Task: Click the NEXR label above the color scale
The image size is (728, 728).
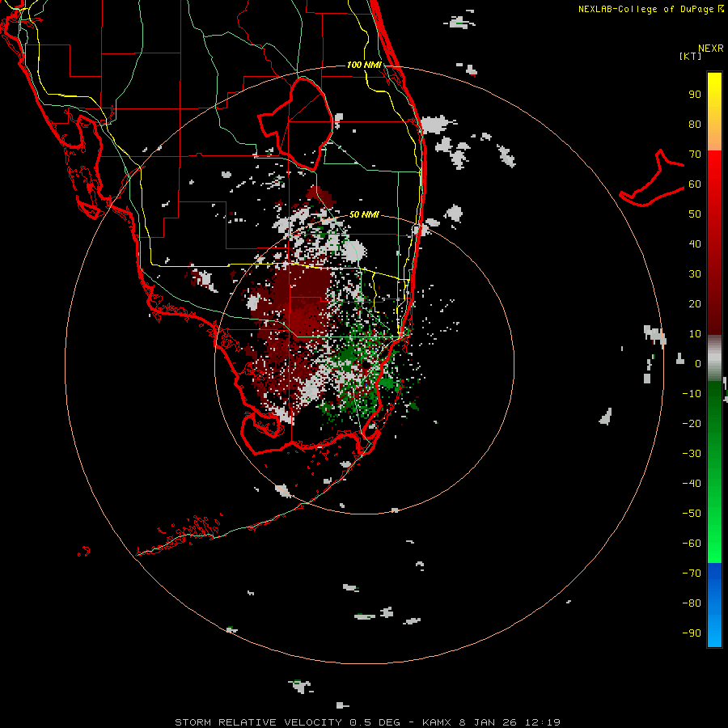Action: coord(711,49)
